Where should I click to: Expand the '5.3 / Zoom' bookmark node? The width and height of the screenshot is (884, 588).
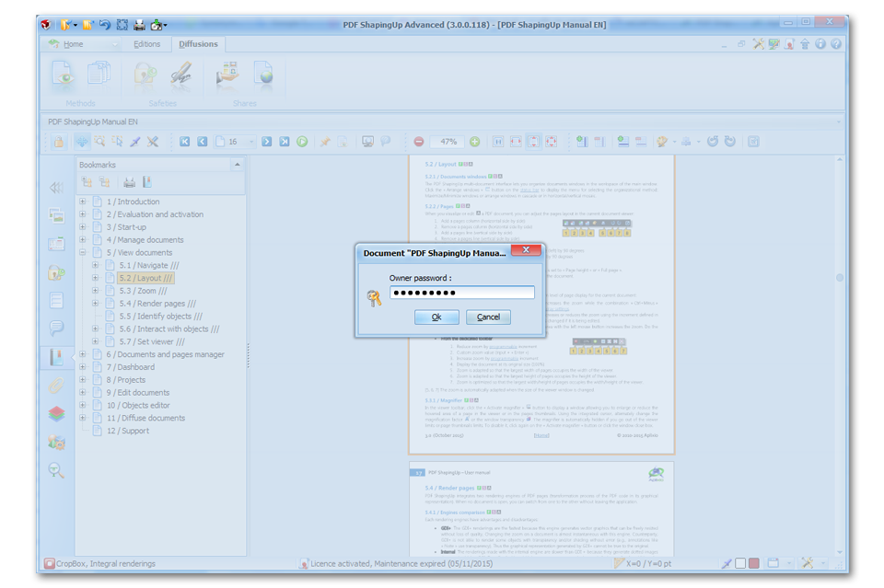(x=95, y=291)
